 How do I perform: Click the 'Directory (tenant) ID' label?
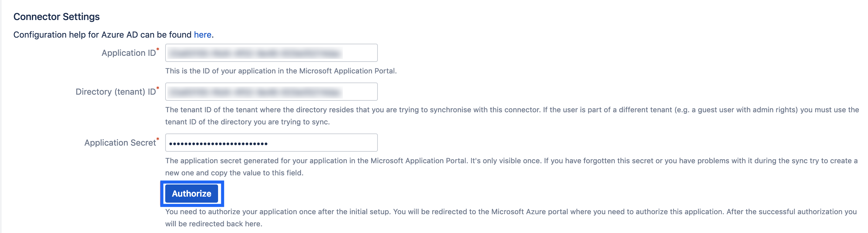coord(116,92)
